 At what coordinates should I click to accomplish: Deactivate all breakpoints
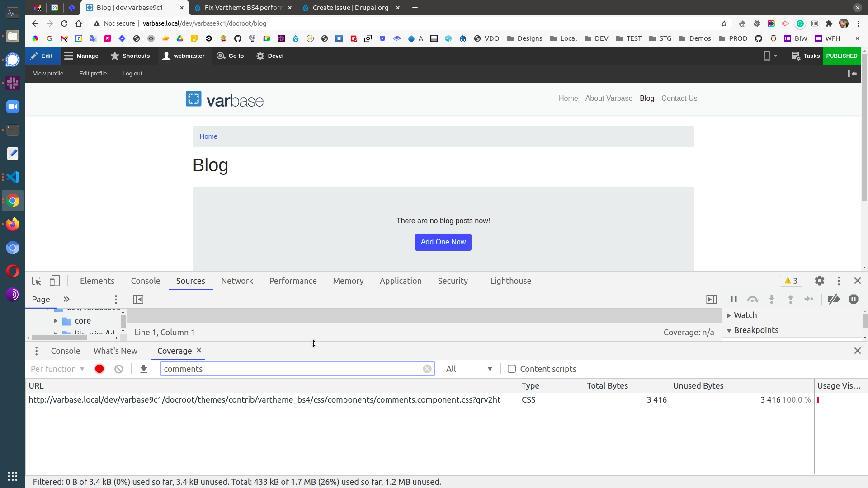point(834,299)
